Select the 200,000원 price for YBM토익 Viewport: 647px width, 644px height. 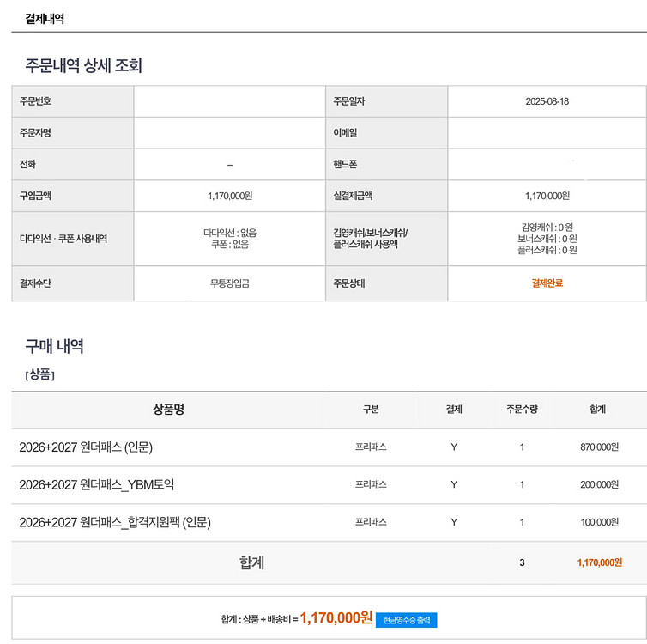(x=599, y=484)
